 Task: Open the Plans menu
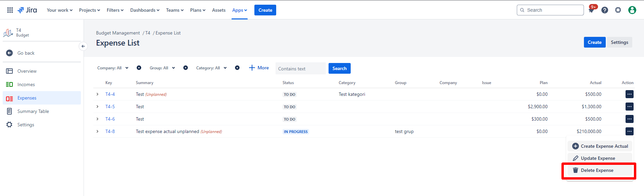pyautogui.click(x=198, y=10)
